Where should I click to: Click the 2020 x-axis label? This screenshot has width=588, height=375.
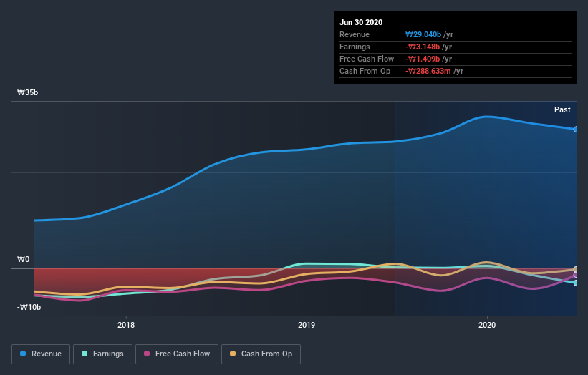coord(487,325)
